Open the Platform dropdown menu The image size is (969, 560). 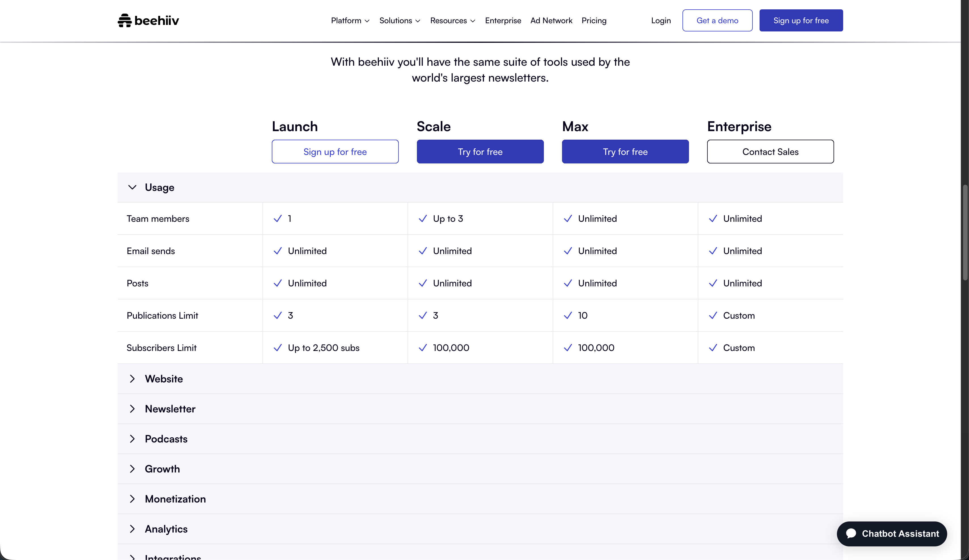(350, 20)
